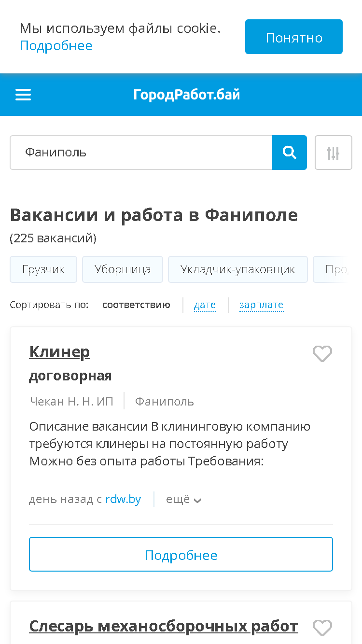Open the hamburger navigation menu
Viewport: 362px width, 644px height.
pos(23,95)
